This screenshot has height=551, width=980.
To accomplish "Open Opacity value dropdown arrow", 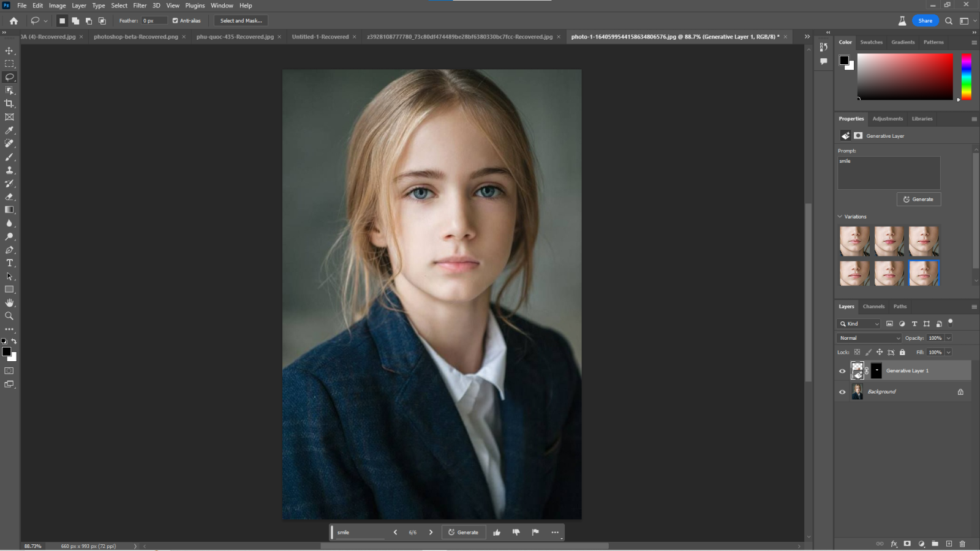I will click(x=949, y=338).
